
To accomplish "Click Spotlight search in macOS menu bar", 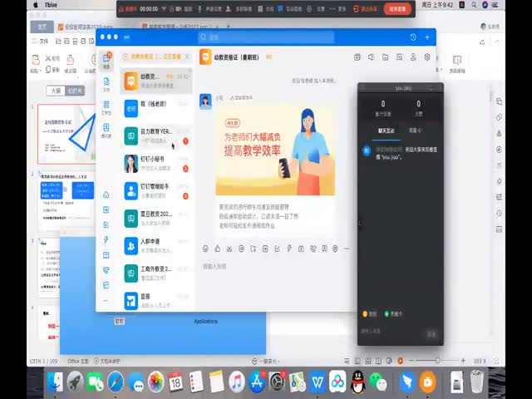I will pyautogui.click(x=474, y=5).
